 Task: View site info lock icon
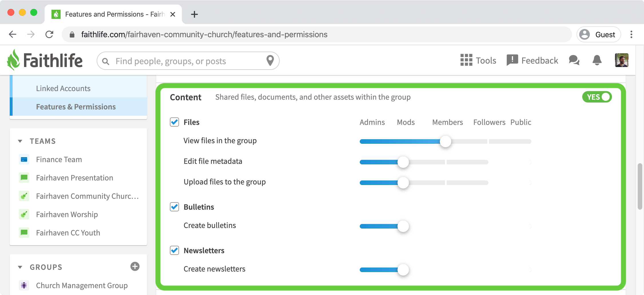[x=72, y=35]
